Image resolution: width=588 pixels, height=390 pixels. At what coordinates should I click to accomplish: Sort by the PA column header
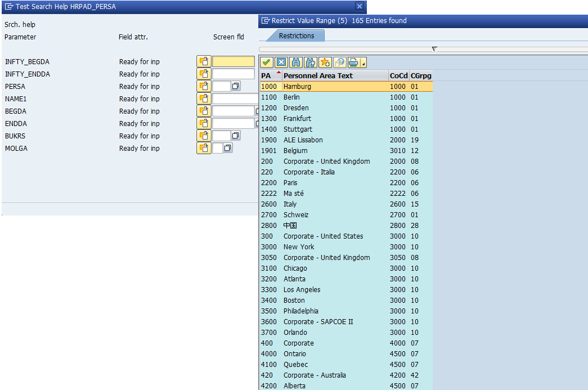271,76
